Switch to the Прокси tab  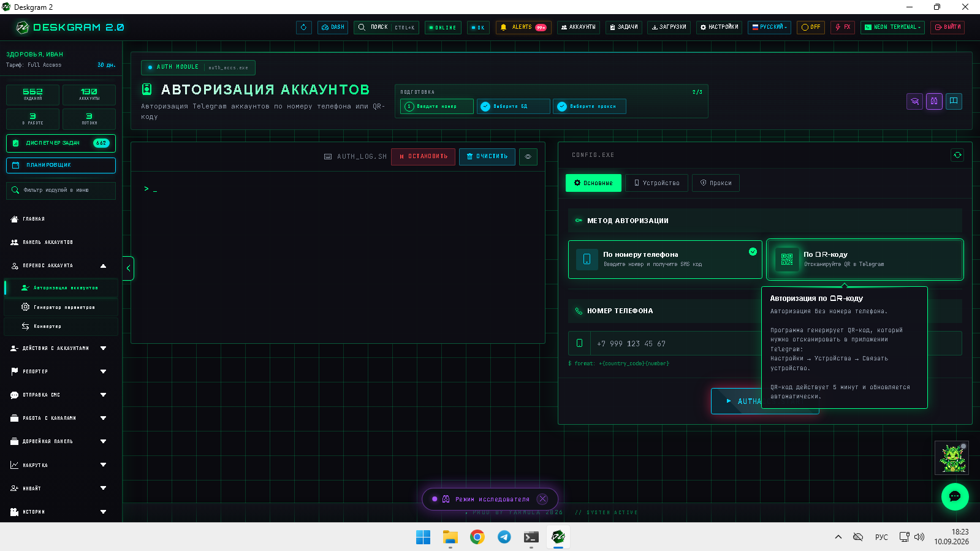(716, 183)
